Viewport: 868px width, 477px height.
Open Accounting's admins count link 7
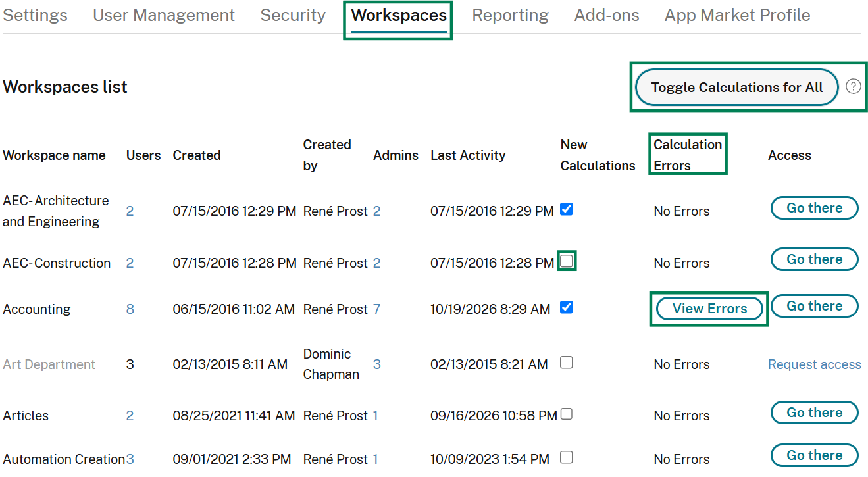click(377, 309)
